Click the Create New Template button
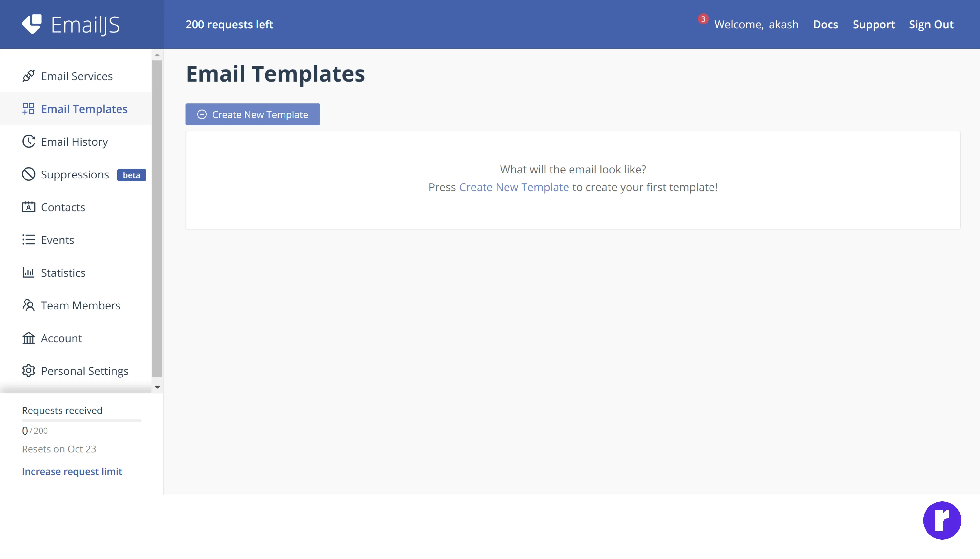This screenshot has height=559, width=980. [x=253, y=114]
